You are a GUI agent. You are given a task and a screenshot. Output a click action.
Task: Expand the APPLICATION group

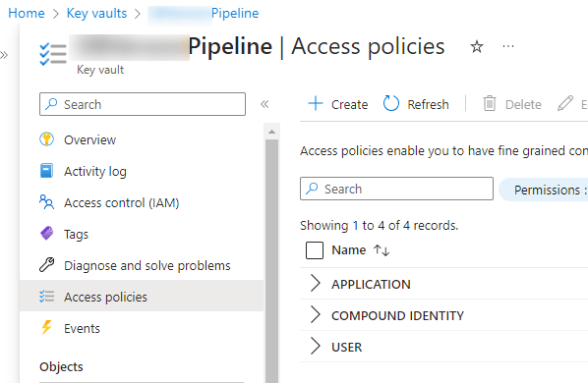[x=315, y=284]
